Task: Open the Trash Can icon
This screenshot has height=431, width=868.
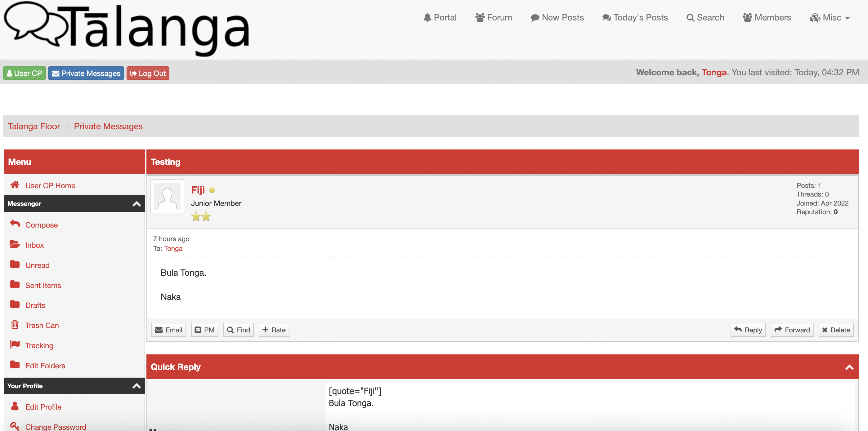Action: [15, 325]
